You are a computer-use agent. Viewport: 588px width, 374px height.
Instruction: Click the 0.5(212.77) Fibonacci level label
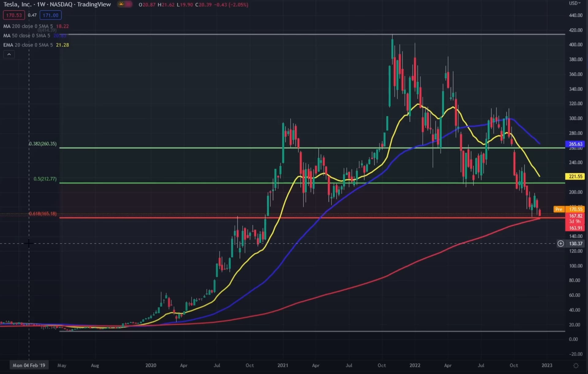pos(45,179)
